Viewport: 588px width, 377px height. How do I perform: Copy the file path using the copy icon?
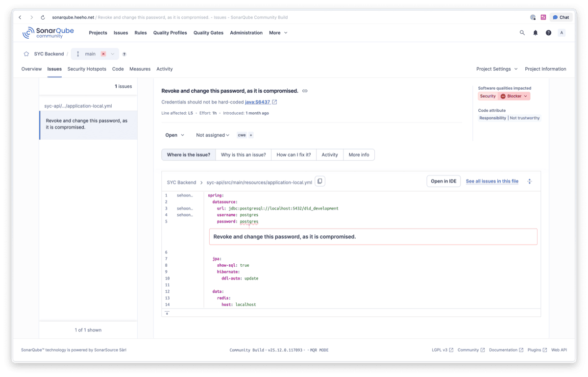pyautogui.click(x=319, y=181)
